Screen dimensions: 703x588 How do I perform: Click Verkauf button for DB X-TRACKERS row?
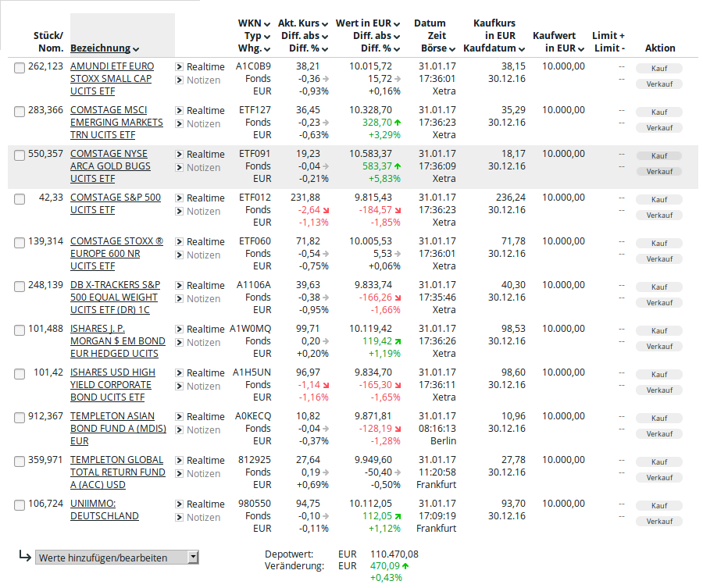659,302
